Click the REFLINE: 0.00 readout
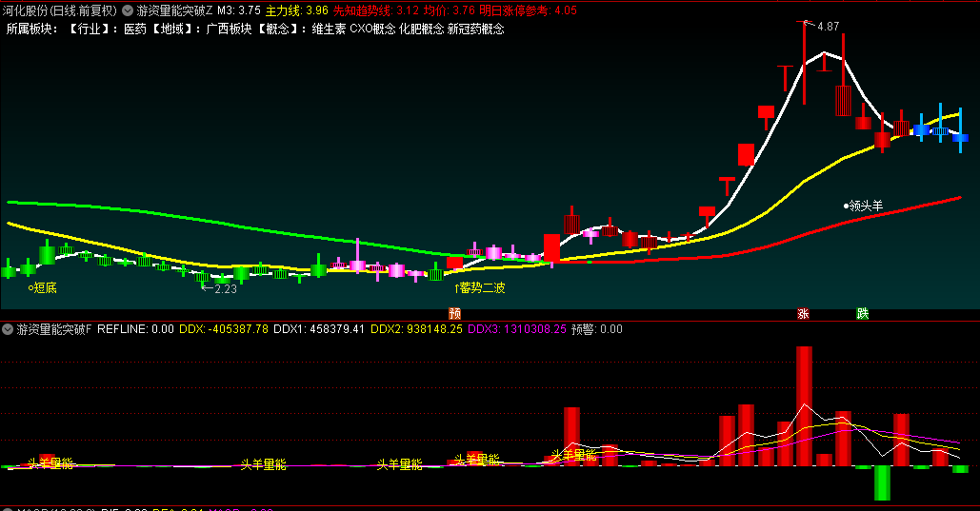980x511 pixels. 135,329
